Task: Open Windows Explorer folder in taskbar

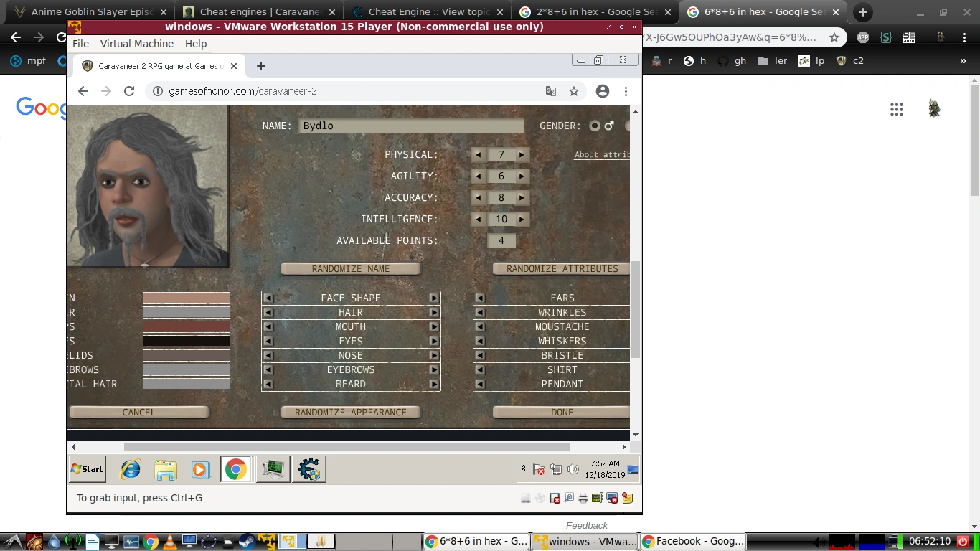Action: [x=166, y=469]
